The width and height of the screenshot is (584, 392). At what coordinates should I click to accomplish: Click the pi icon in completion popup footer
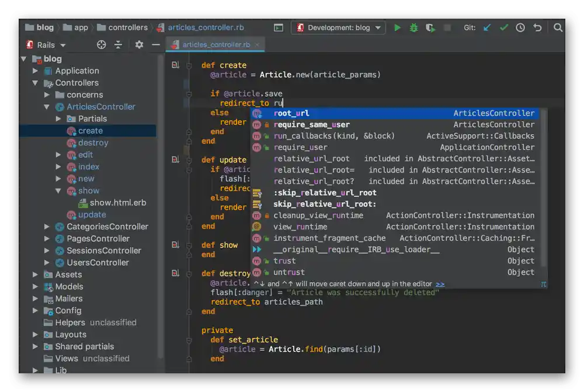[x=543, y=285]
